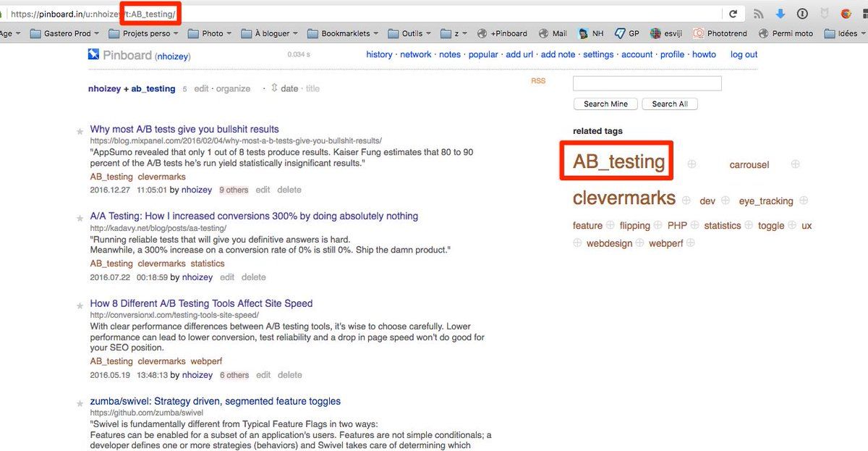868x451 pixels.
Task: Add the clevermarks tag with its plus icon
Action: tap(686, 201)
